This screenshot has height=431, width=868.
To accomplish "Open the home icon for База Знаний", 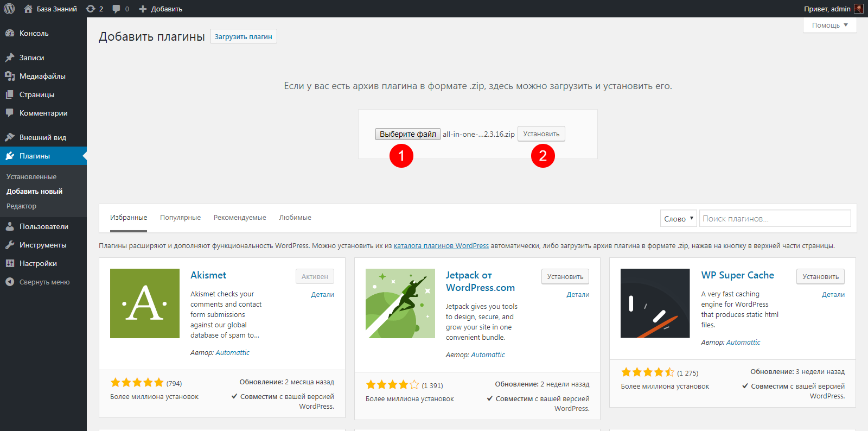I will click(28, 9).
